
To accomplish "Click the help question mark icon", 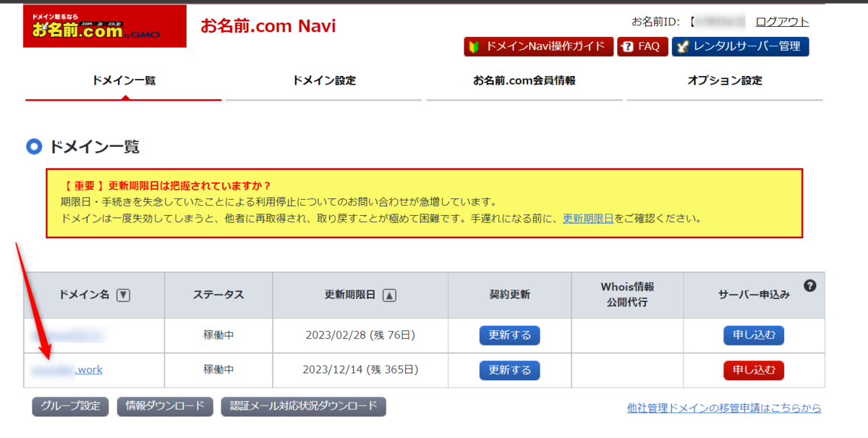I will coord(810,286).
